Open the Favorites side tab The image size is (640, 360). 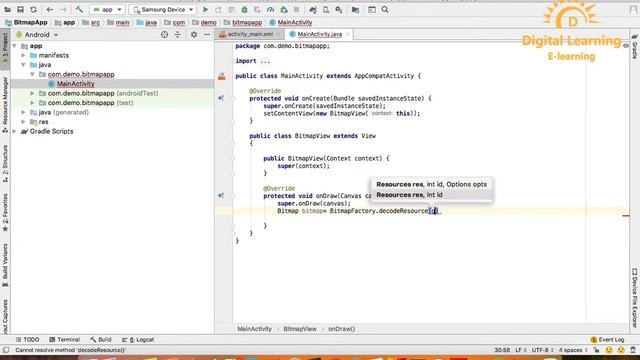click(5, 212)
